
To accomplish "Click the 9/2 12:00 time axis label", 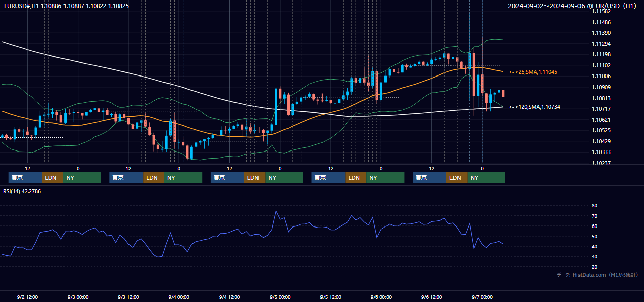I will pos(27,297).
